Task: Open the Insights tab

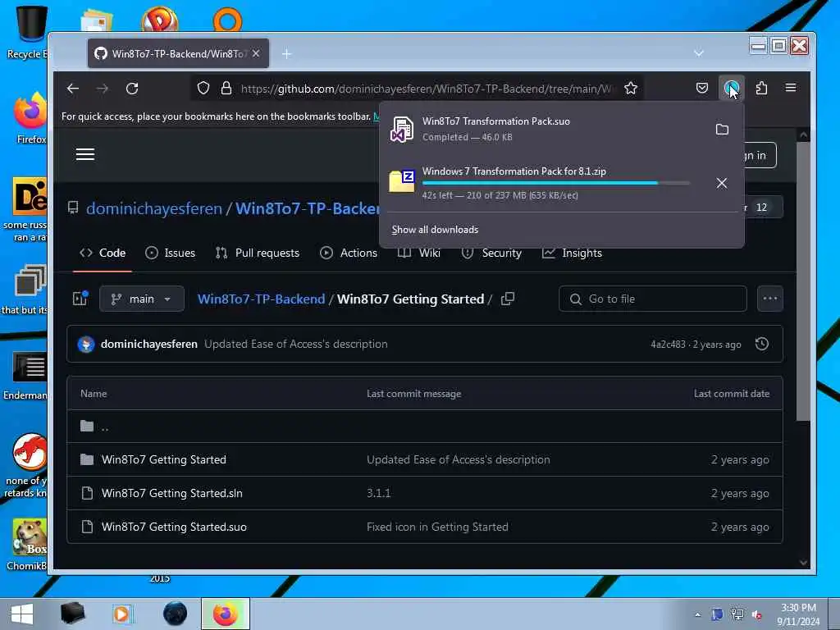Action: pyautogui.click(x=572, y=253)
